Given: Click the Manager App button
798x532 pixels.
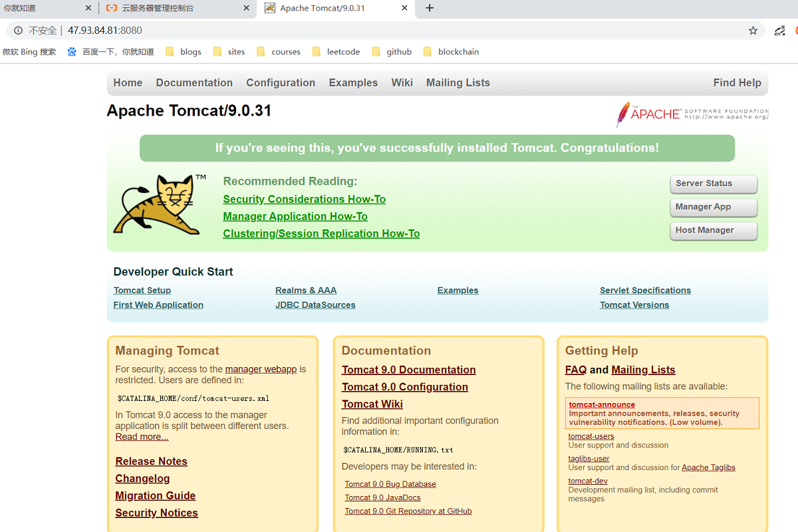Looking at the screenshot, I should point(714,207).
